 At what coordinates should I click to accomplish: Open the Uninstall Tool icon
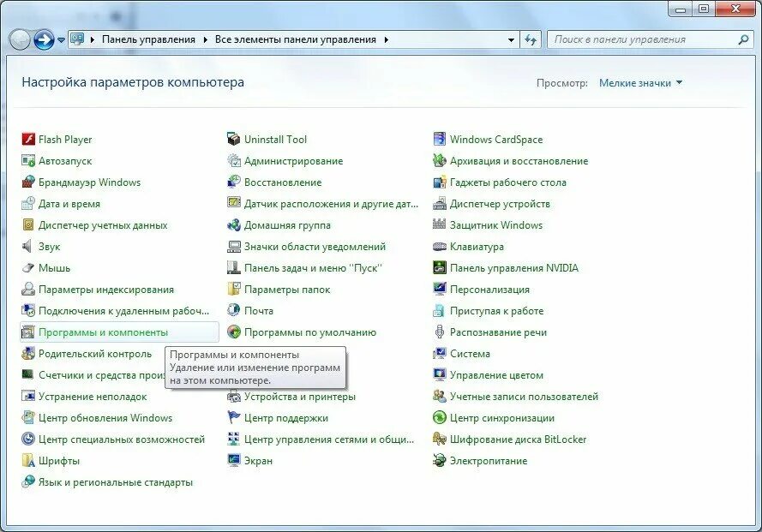[x=234, y=140]
